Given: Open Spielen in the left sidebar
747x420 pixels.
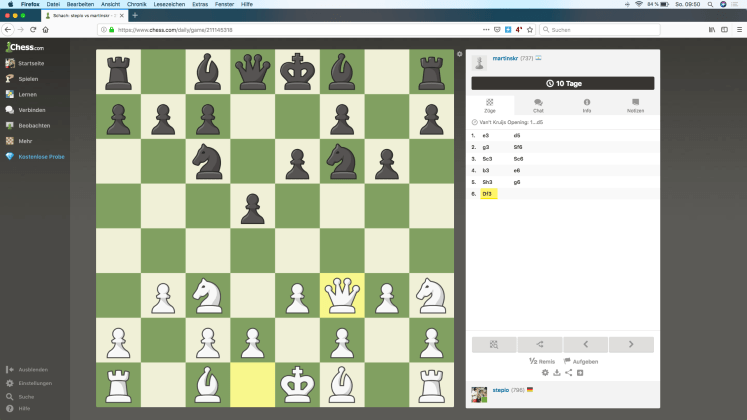Looking at the screenshot, I should pos(28,78).
